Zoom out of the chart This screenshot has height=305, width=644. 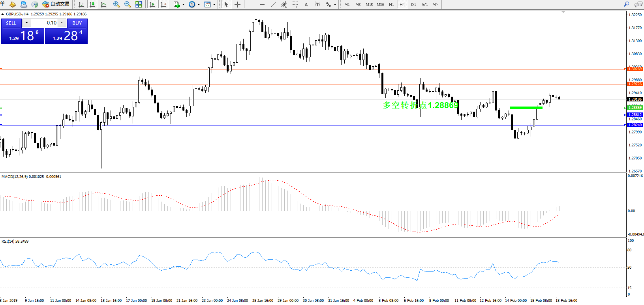coord(127,4)
